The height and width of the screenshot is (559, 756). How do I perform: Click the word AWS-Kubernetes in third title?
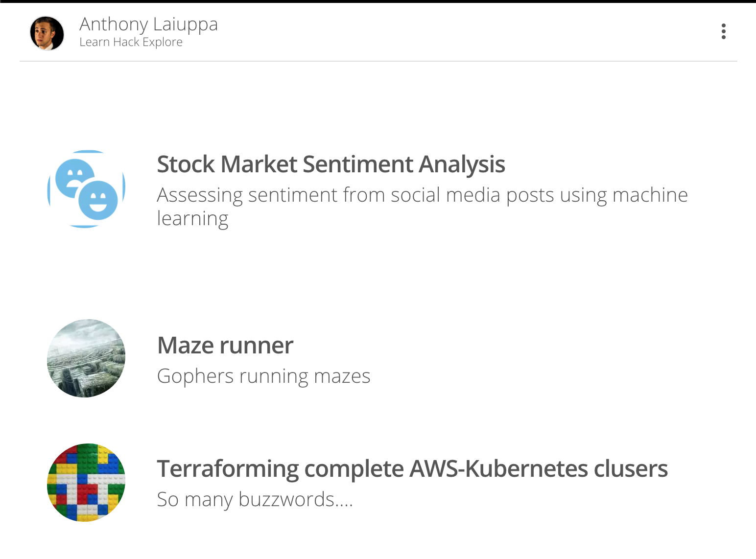(498, 469)
